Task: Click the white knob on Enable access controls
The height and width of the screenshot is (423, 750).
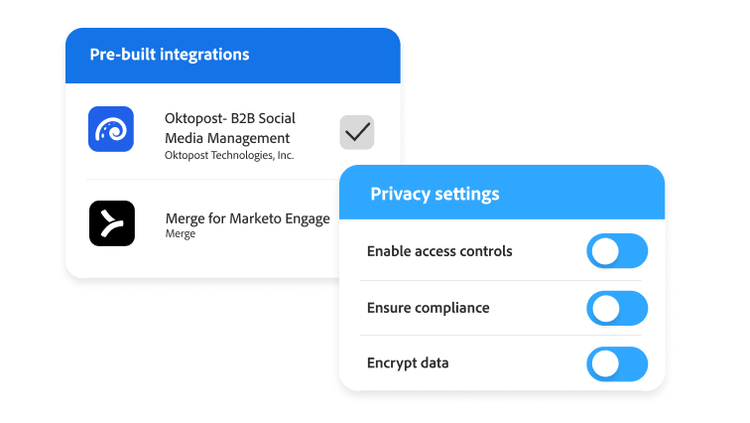Action: tap(604, 252)
